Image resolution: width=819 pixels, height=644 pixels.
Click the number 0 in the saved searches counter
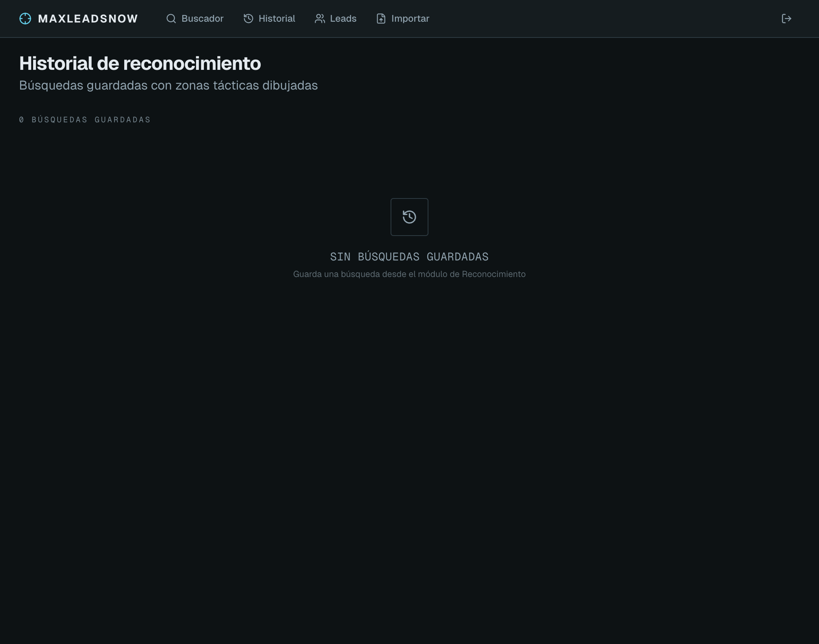pos(21,120)
